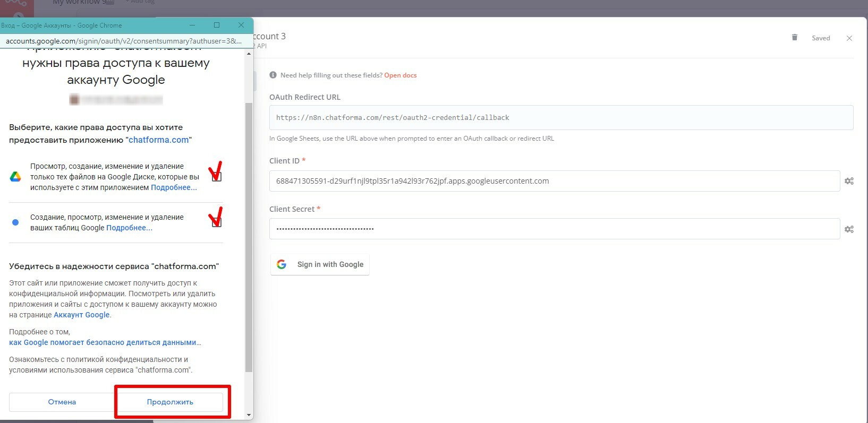Viewport: 868px width, 423px height.
Task: Click the Отмена button
Action: 62,402
